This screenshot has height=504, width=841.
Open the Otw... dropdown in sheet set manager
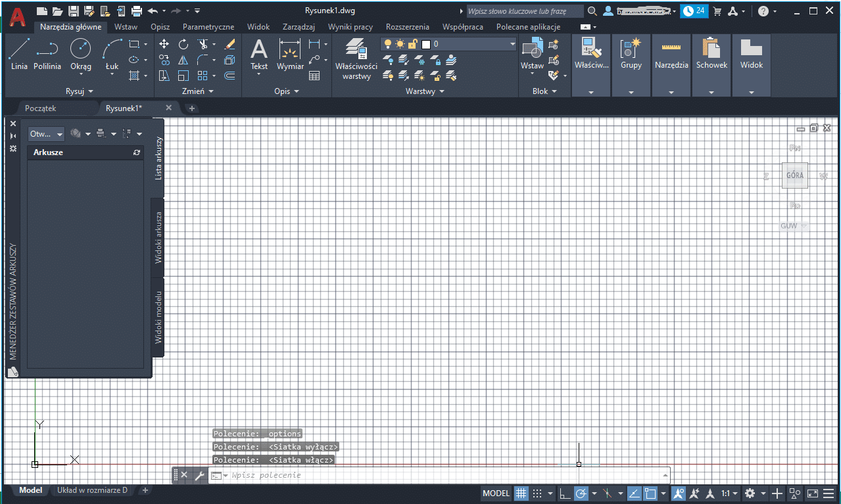(x=46, y=133)
